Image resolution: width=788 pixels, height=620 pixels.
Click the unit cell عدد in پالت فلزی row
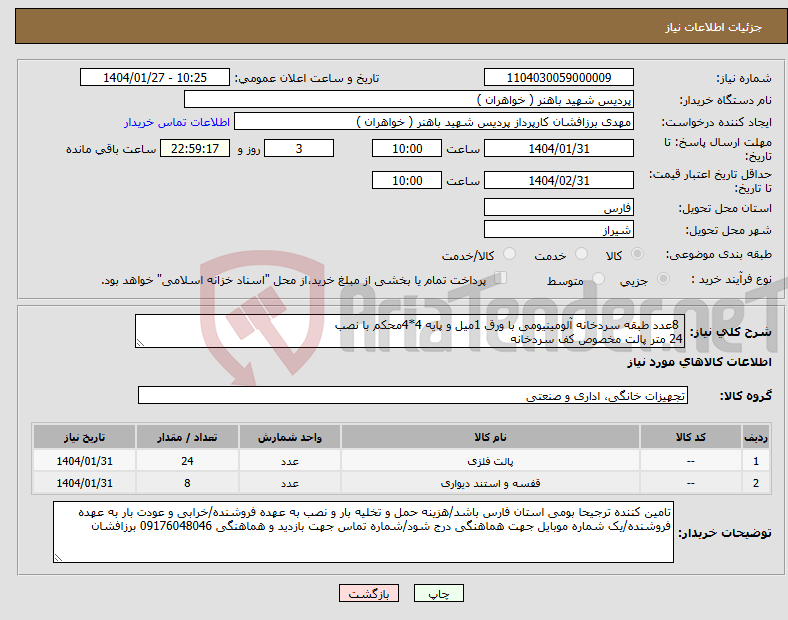(x=290, y=461)
